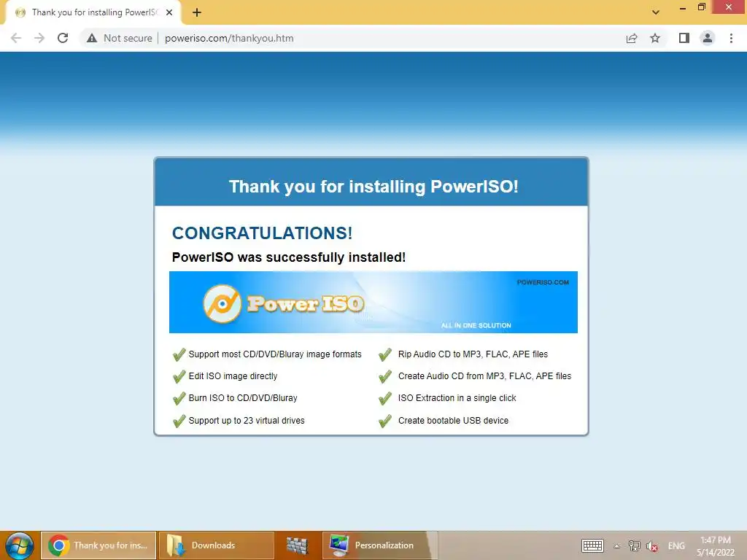Viewport: 747px width, 560px height.
Task: Click 'Rip Audio CD to MP3, FLAC, APE files'
Action: tap(473, 354)
